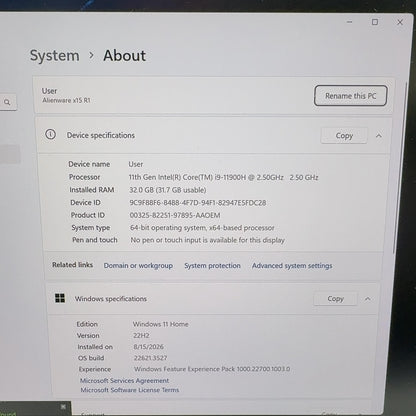Click the About breadcrumb title
This screenshot has height=416, width=416.
coord(124,56)
